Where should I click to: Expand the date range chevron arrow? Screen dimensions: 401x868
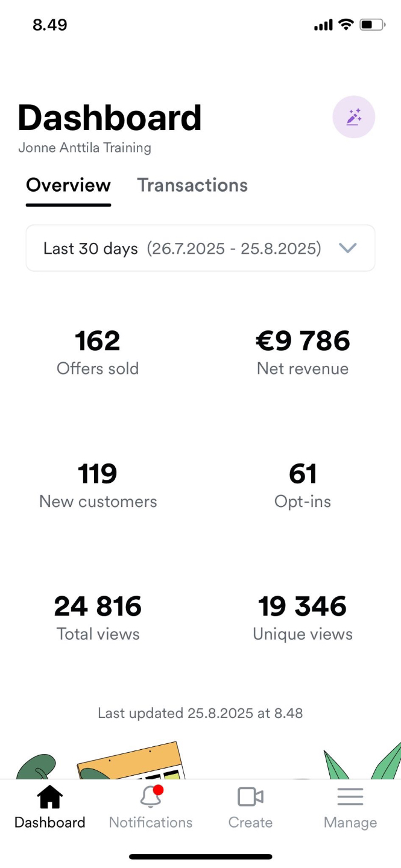(348, 248)
